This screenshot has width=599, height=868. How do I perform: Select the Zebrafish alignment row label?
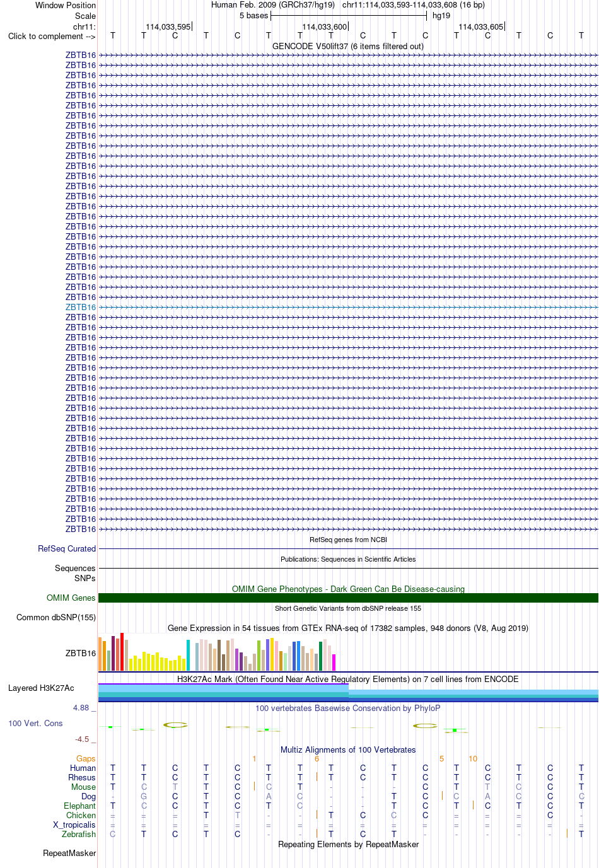click(79, 834)
